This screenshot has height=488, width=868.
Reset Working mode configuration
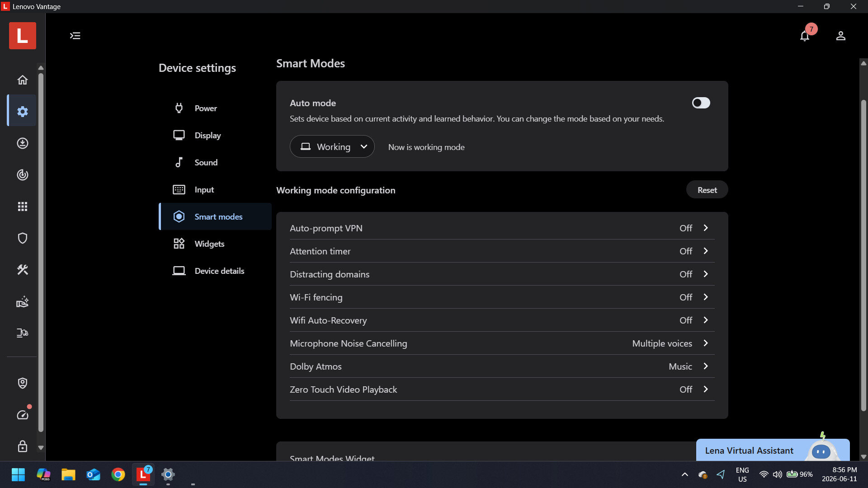point(707,190)
